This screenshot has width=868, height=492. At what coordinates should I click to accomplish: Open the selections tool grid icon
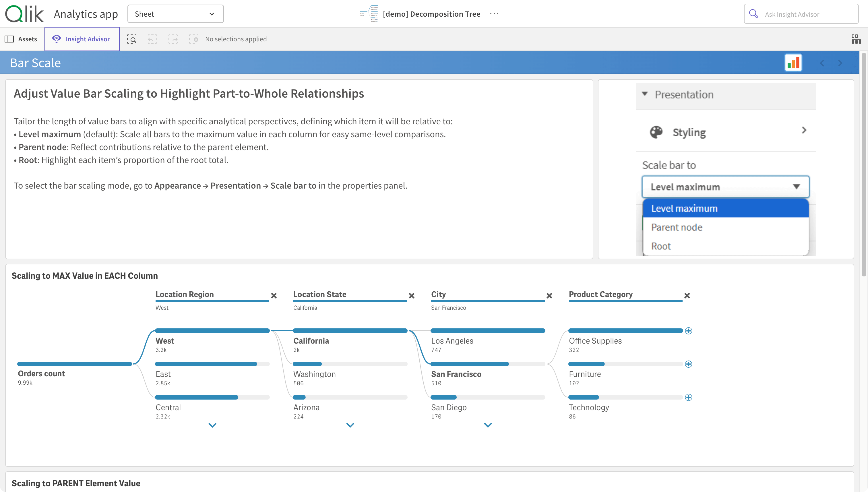tap(856, 39)
